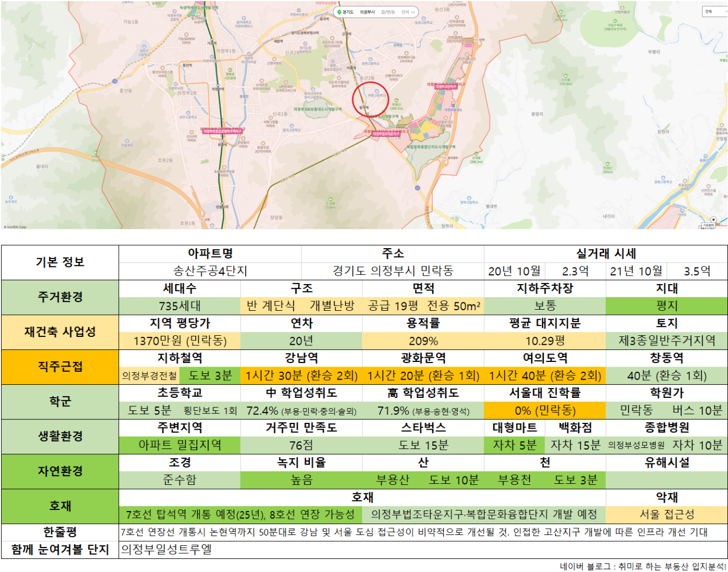Click the orange 직주근접 category header cell
Image resolution: width=728 pixels, height=572 pixels.
tap(60, 367)
